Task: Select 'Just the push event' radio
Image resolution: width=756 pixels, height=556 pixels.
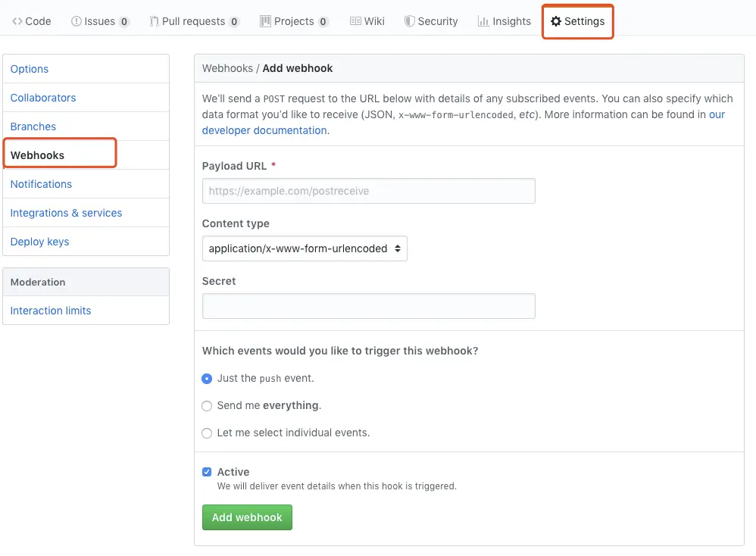Action: pyautogui.click(x=207, y=378)
